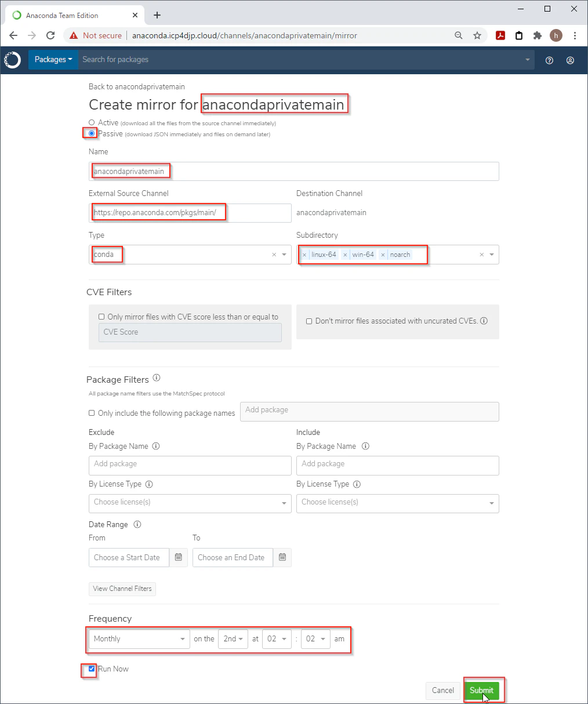Click the clipboard extension icon
The height and width of the screenshot is (704, 588).
[x=519, y=35]
